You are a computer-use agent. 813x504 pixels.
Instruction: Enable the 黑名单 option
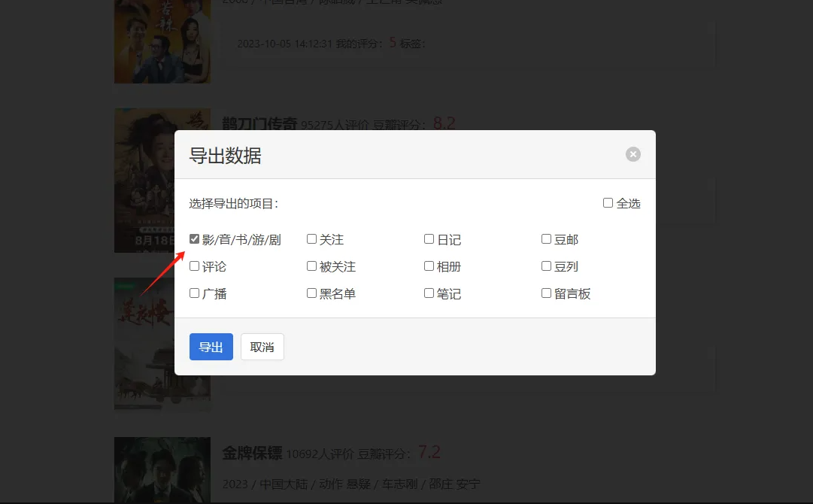[312, 293]
